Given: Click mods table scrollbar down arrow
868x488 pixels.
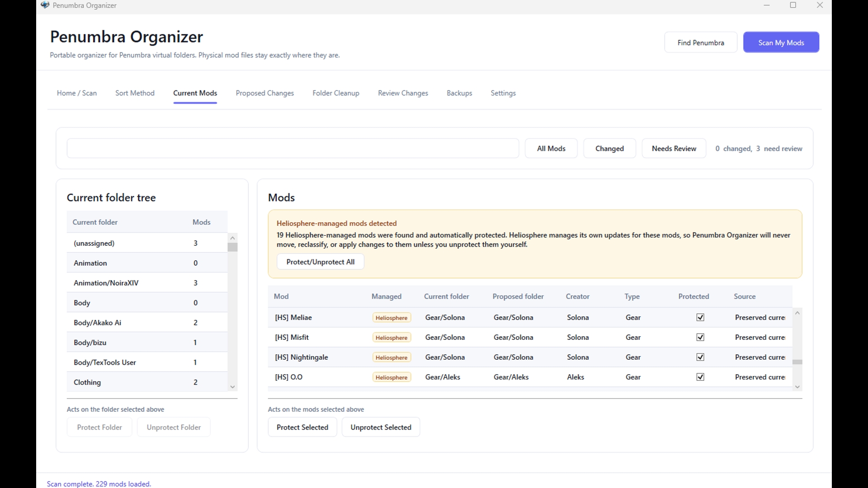Looking at the screenshot, I should click(x=797, y=387).
